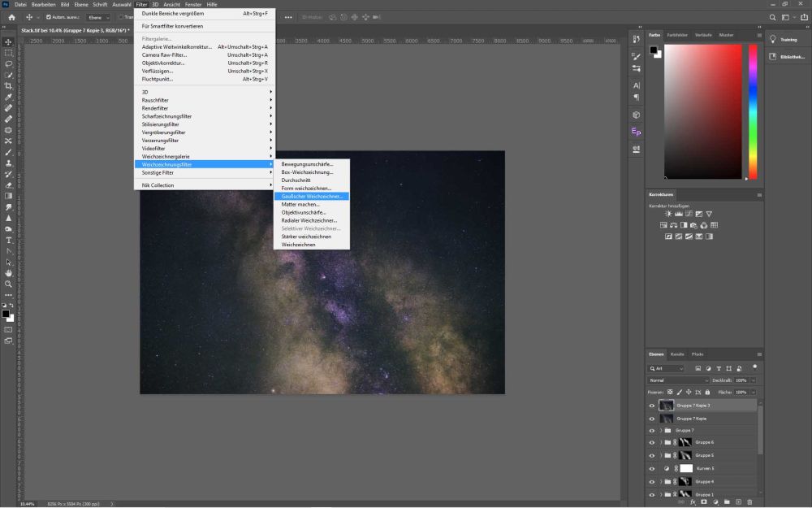
Task: Open the layer styles fx icon
Action: point(693,502)
